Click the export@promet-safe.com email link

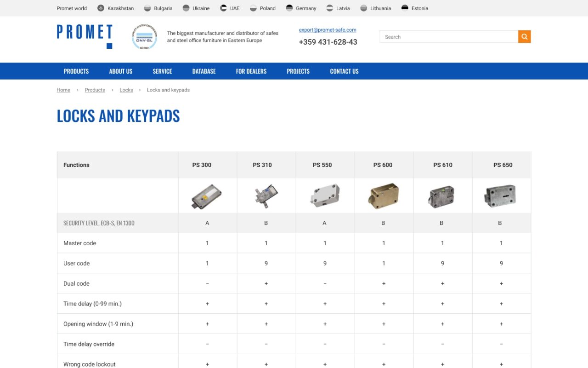tap(328, 30)
